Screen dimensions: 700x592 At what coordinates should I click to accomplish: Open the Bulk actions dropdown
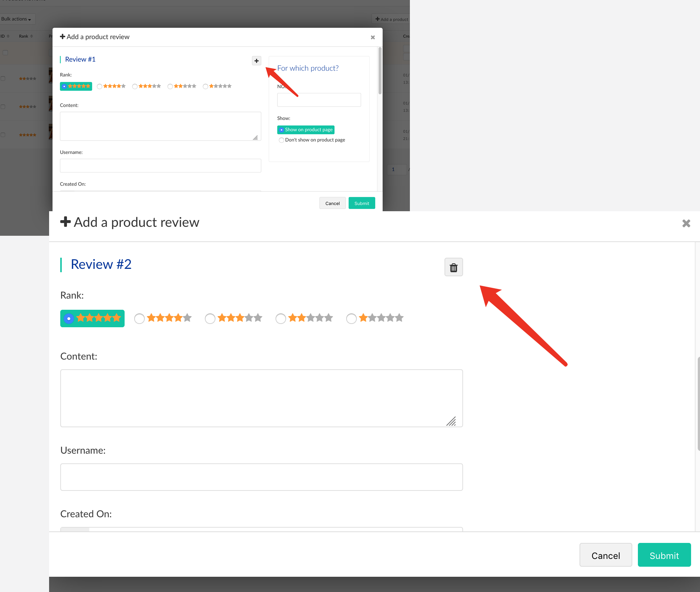point(16,19)
